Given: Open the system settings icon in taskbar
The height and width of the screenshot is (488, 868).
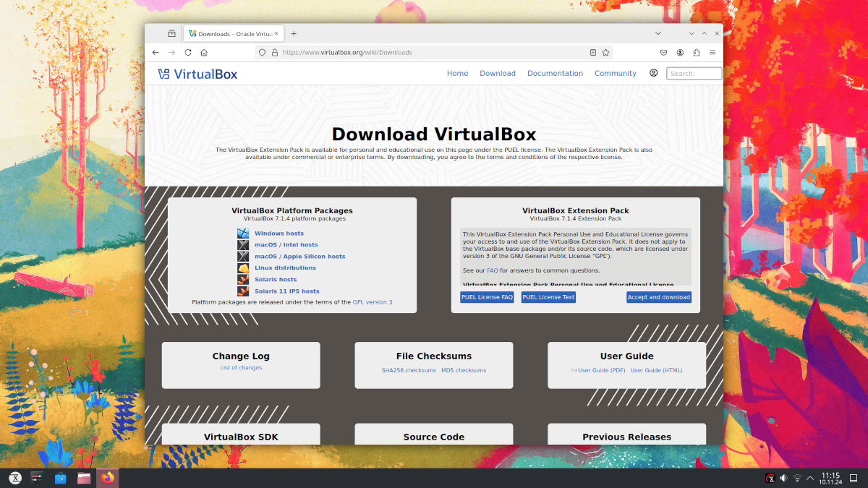Looking at the screenshot, I should (x=38, y=478).
